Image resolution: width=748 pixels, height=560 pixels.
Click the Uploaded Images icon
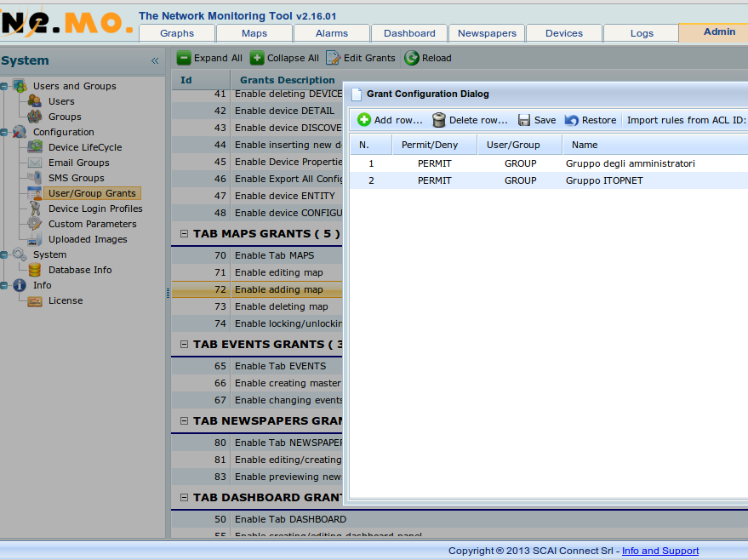point(35,239)
